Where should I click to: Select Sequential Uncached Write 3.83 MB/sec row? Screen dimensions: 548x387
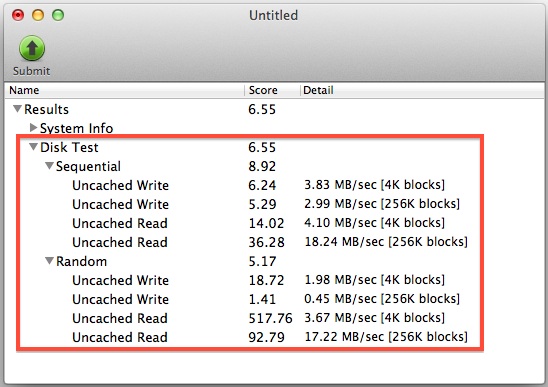[x=274, y=185]
